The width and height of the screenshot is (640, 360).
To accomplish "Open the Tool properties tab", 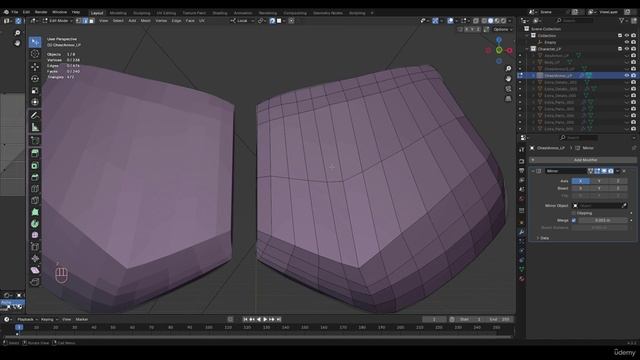I will coord(522,150).
